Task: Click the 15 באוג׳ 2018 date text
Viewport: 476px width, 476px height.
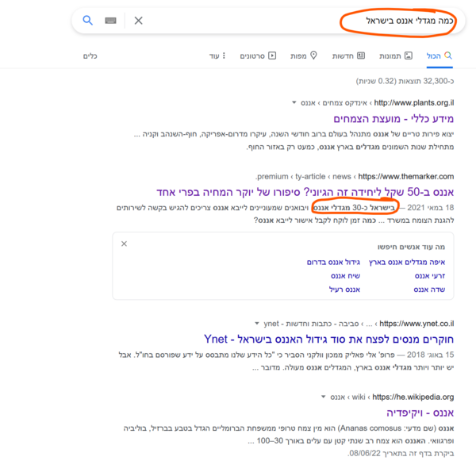Action: tap(431, 355)
